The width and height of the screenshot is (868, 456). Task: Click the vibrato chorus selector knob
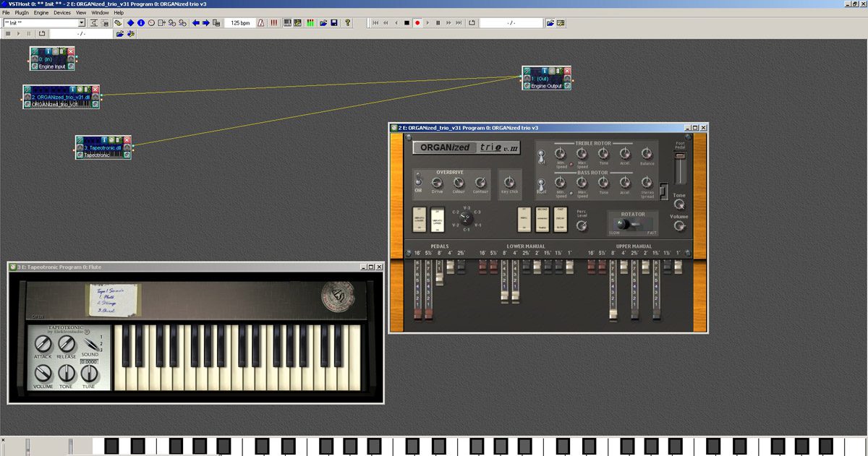coord(465,219)
